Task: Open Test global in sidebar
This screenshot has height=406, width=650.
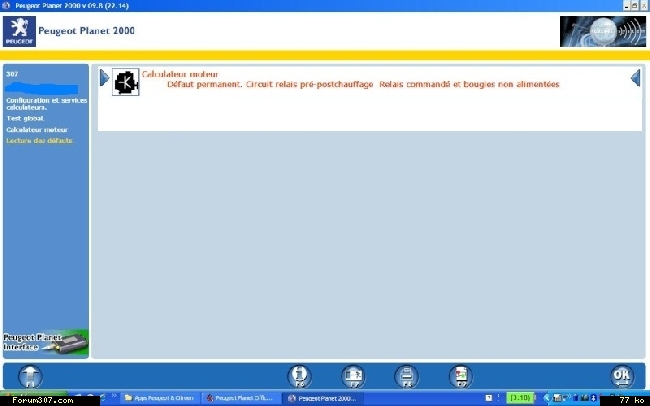Action: click(x=25, y=119)
